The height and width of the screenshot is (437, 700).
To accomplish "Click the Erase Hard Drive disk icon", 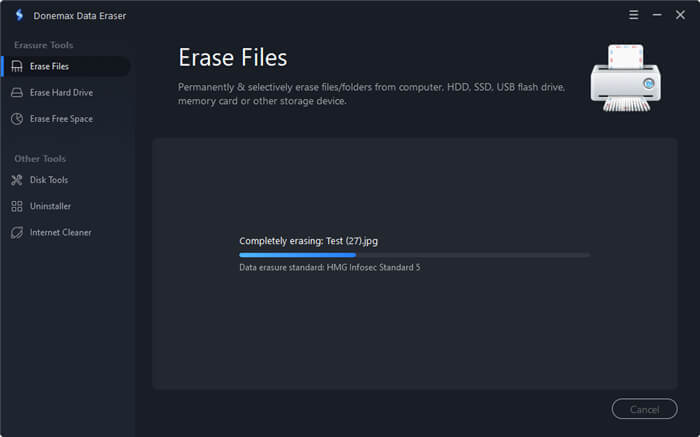I will pos(17,92).
